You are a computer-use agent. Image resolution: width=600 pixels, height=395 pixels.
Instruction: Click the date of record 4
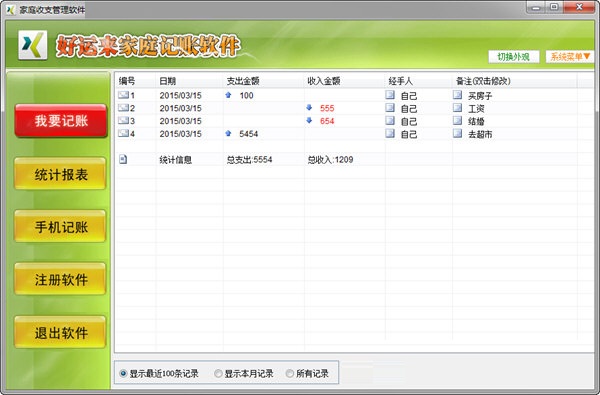[x=181, y=134]
